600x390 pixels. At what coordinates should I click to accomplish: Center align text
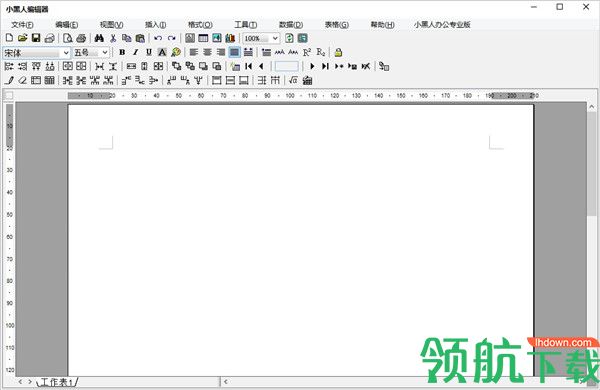pyautogui.click(x=207, y=52)
